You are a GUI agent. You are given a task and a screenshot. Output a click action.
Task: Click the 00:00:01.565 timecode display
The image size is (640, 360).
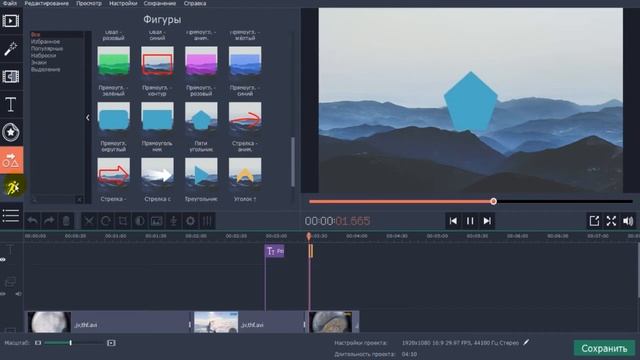coord(337,221)
